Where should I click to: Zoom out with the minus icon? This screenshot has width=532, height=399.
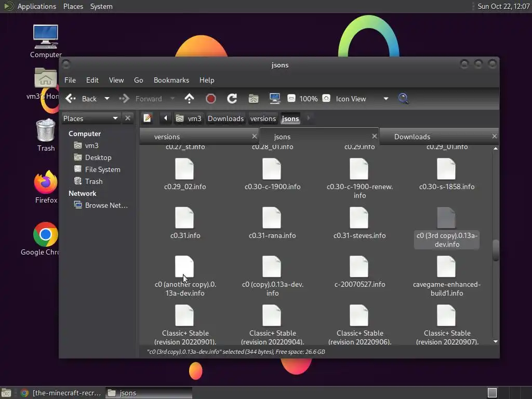point(291,98)
